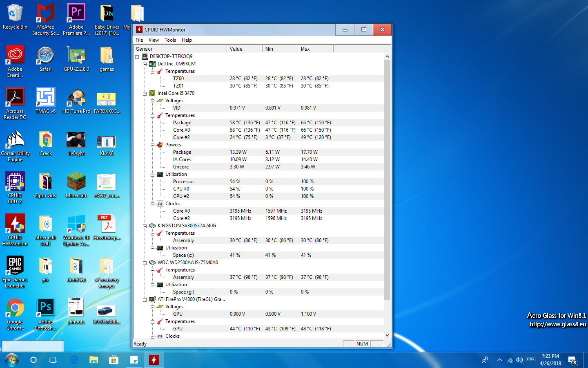588x368 pixels.
Task: Click the Edge browser taskbar icon
Action: pyautogui.click(x=74, y=360)
